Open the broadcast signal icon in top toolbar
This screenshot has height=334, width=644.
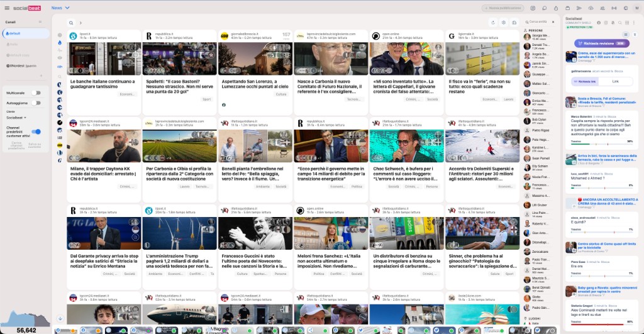click(x=614, y=8)
